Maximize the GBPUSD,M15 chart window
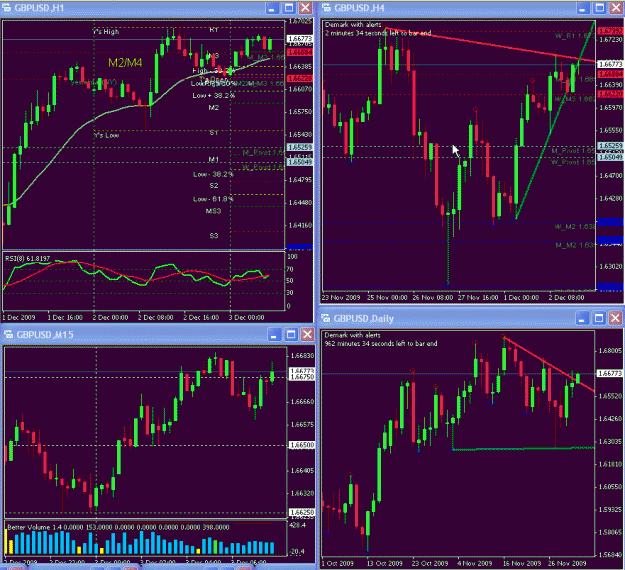 [291, 335]
